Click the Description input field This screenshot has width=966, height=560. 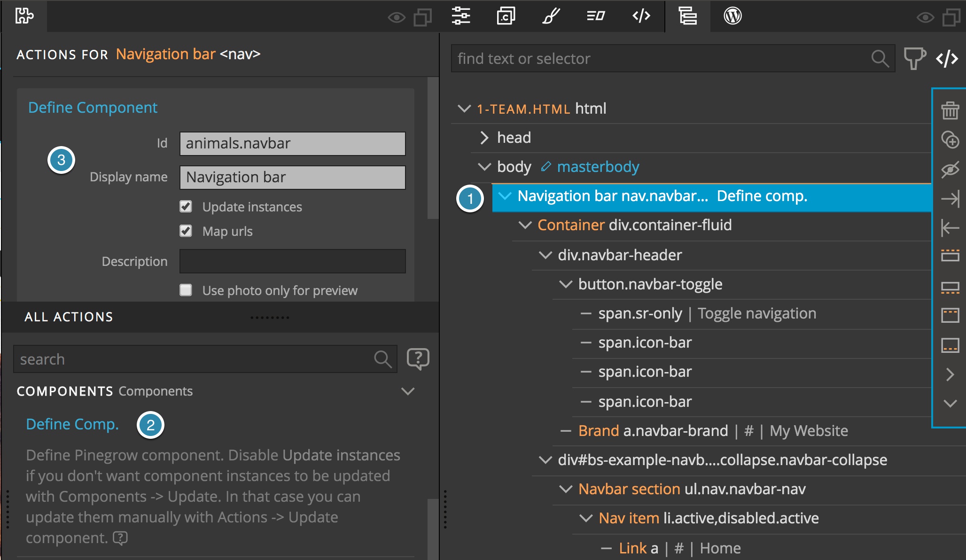coord(292,261)
